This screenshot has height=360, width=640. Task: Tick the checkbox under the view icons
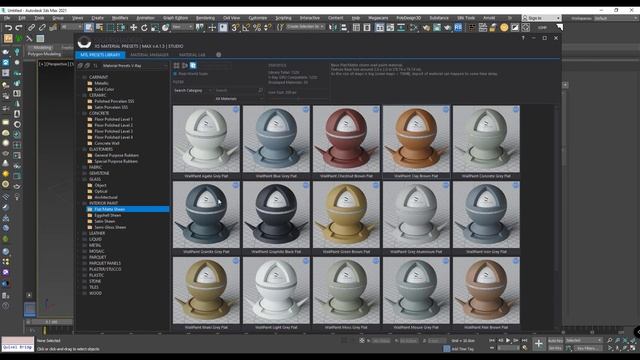[x=175, y=74]
